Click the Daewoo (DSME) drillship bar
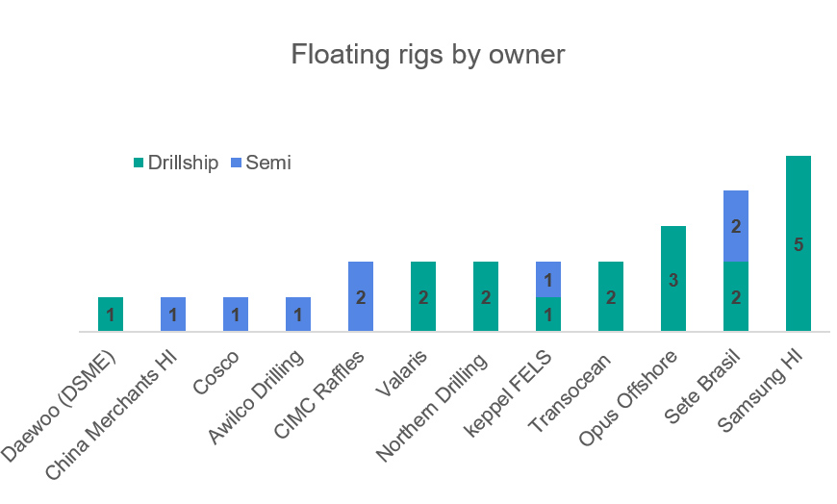837x504 pixels. pyautogui.click(x=111, y=315)
